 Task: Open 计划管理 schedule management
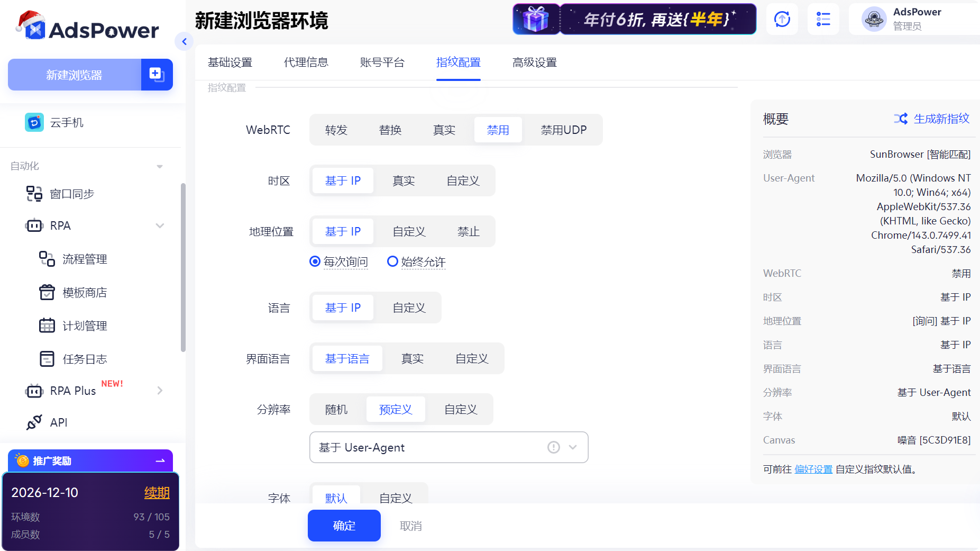85,326
